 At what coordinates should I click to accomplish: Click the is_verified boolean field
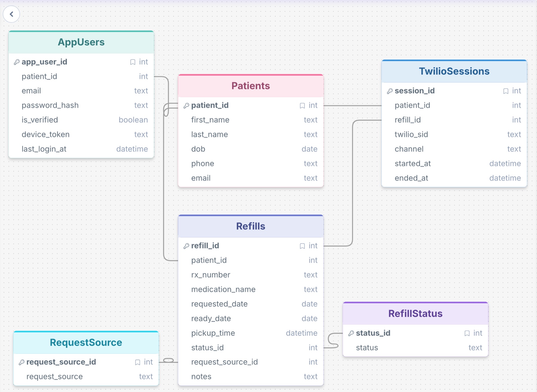81,120
